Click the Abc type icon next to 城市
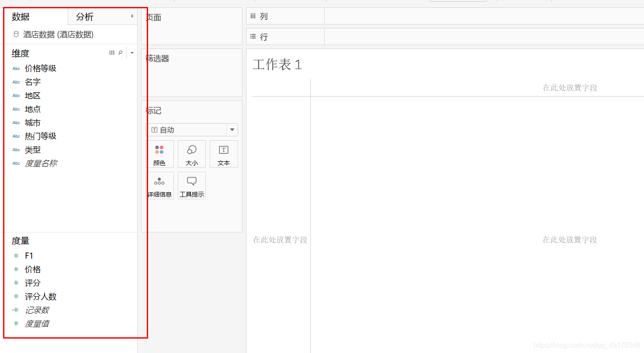644x353 pixels. (x=16, y=123)
